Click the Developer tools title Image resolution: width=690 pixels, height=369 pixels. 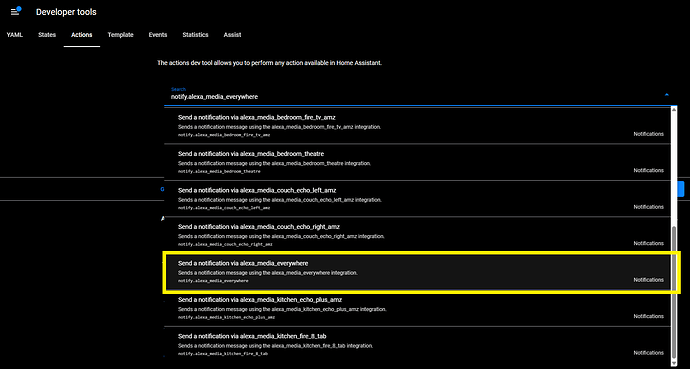pyautogui.click(x=66, y=12)
